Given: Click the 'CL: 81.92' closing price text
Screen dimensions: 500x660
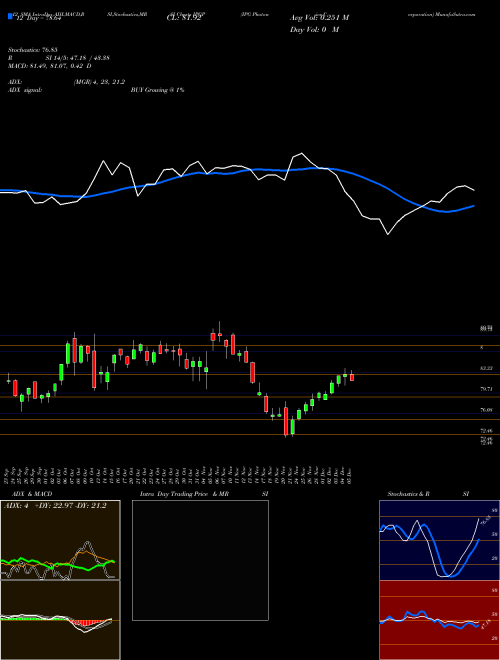Looking at the screenshot, I should [x=185, y=18].
